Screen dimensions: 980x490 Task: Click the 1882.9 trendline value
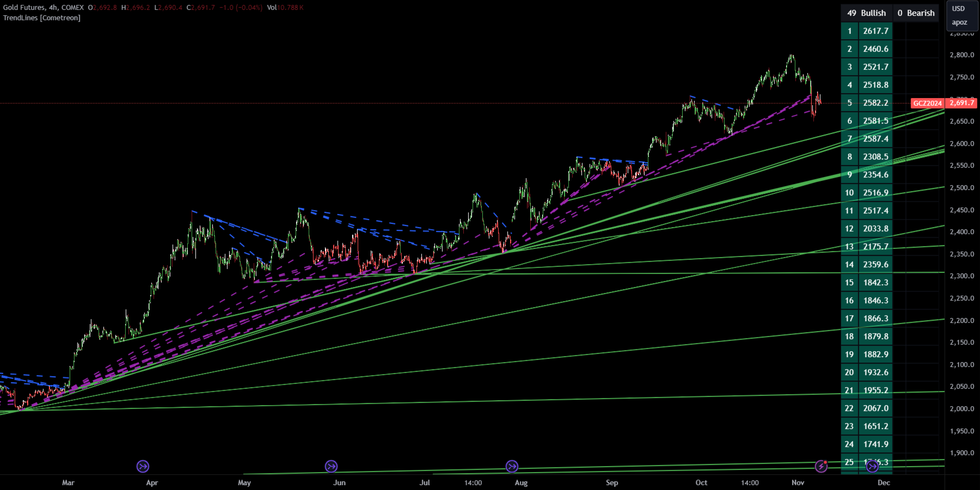tap(875, 354)
